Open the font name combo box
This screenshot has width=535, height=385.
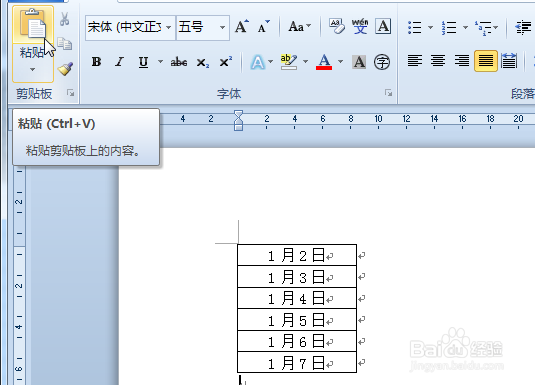(130, 27)
